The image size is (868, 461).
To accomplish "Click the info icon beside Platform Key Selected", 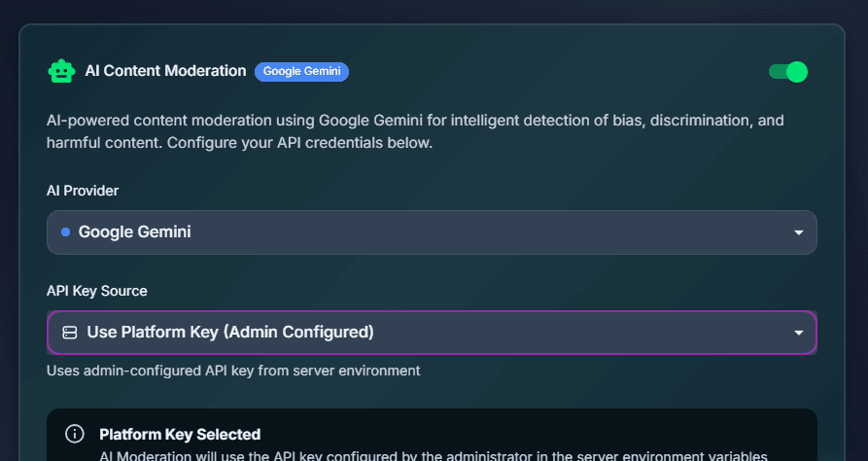I will (x=75, y=434).
